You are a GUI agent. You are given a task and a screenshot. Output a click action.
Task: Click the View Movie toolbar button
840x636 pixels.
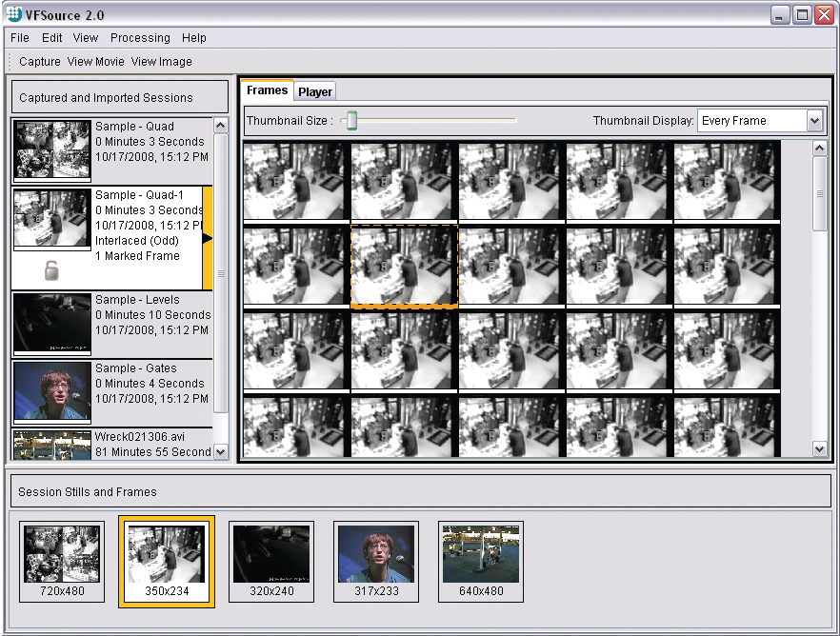click(x=95, y=62)
